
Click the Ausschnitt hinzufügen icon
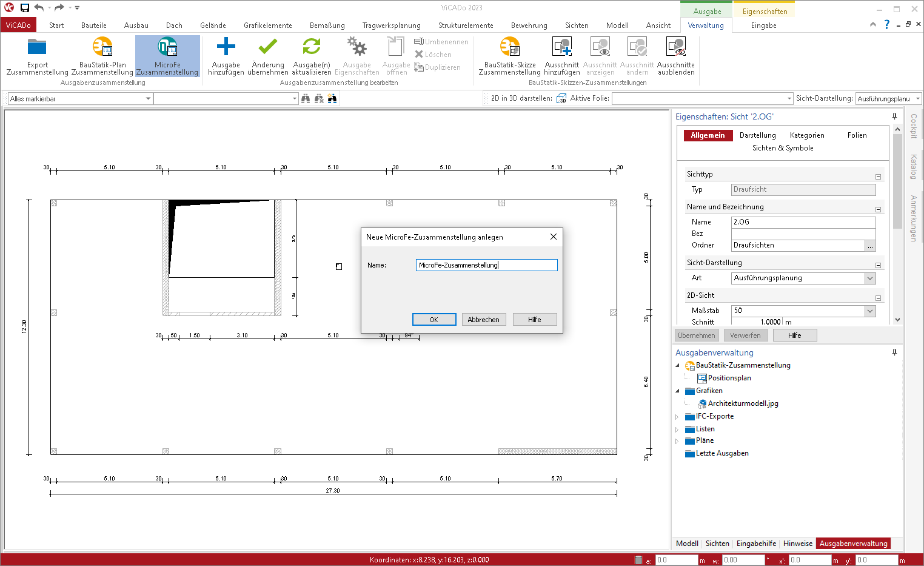coord(561,47)
